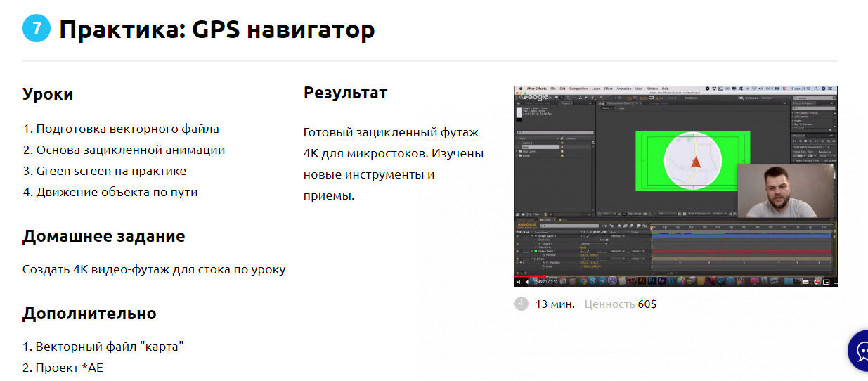The image size is (868, 381).
Task: Click the number 7 lesson badge
Action: point(37,28)
